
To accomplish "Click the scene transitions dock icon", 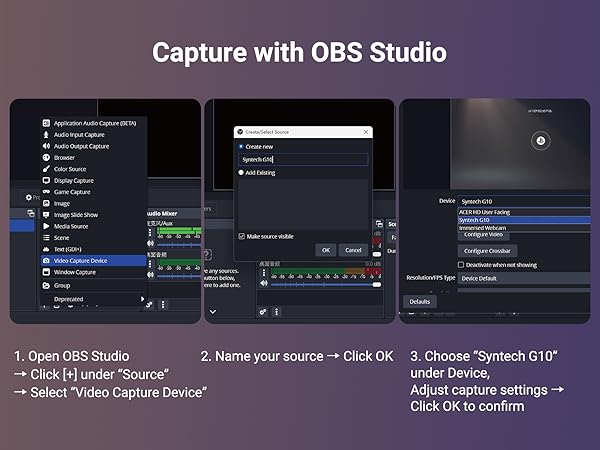I will click(x=379, y=224).
